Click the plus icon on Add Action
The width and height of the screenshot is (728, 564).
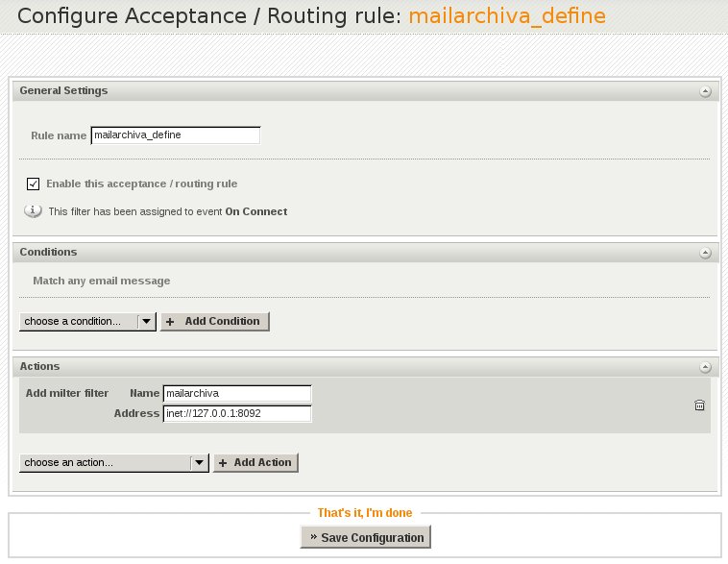coord(223,463)
